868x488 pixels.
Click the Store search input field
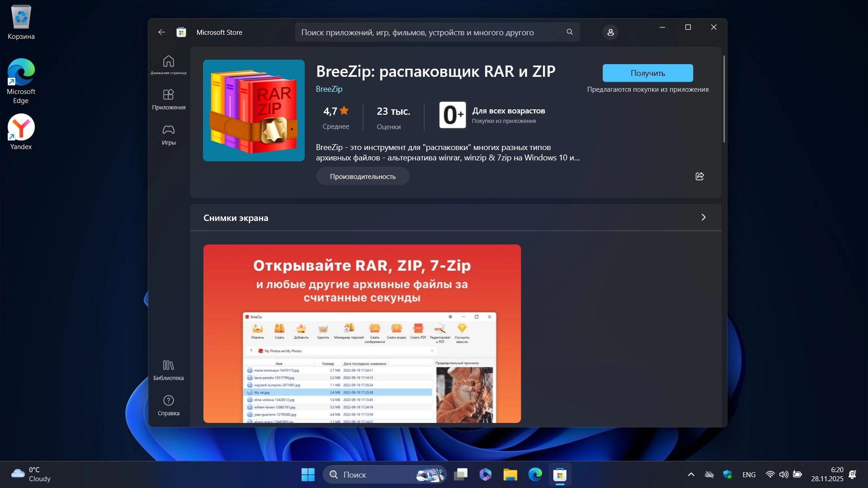tap(425, 32)
